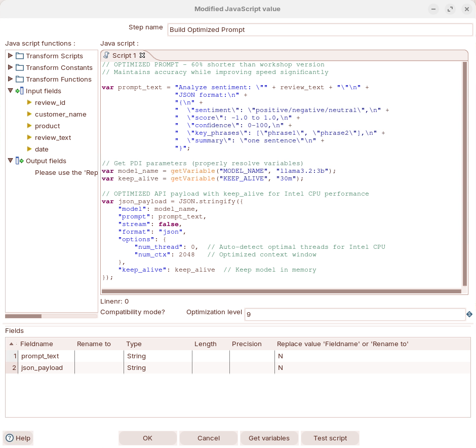Image resolution: width=476 pixels, height=448 pixels.
Task: Expand the Transform Constants tree node
Action: (11, 67)
